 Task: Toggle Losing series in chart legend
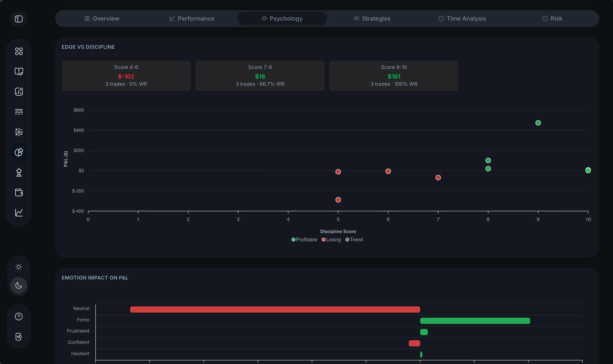coord(331,240)
